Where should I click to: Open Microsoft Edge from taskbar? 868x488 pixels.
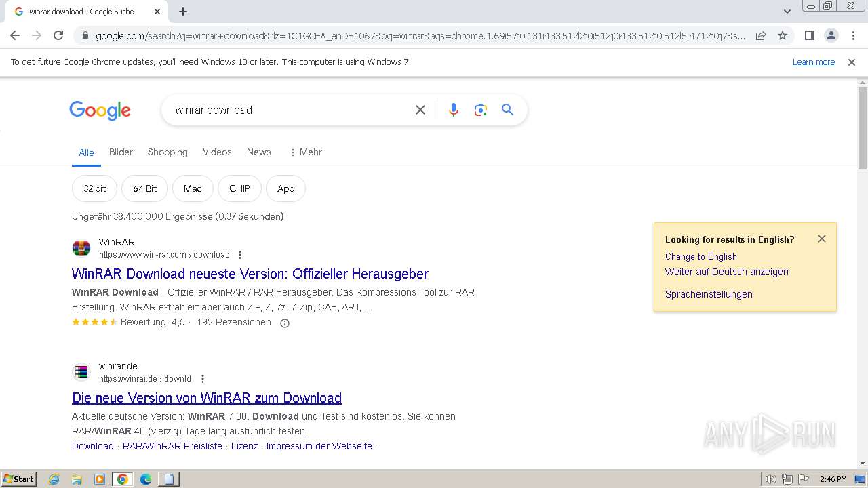coord(146,479)
